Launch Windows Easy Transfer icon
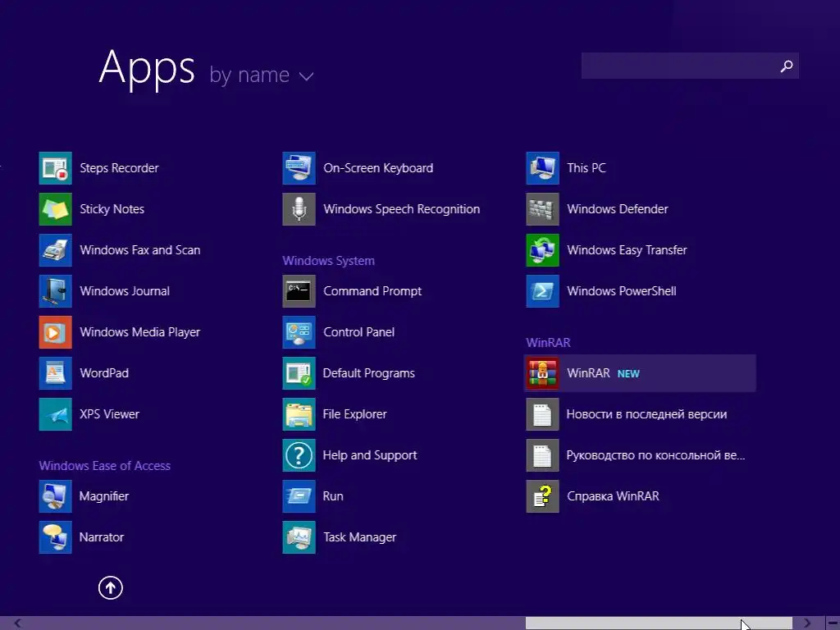840x630 pixels. pyautogui.click(x=543, y=250)
